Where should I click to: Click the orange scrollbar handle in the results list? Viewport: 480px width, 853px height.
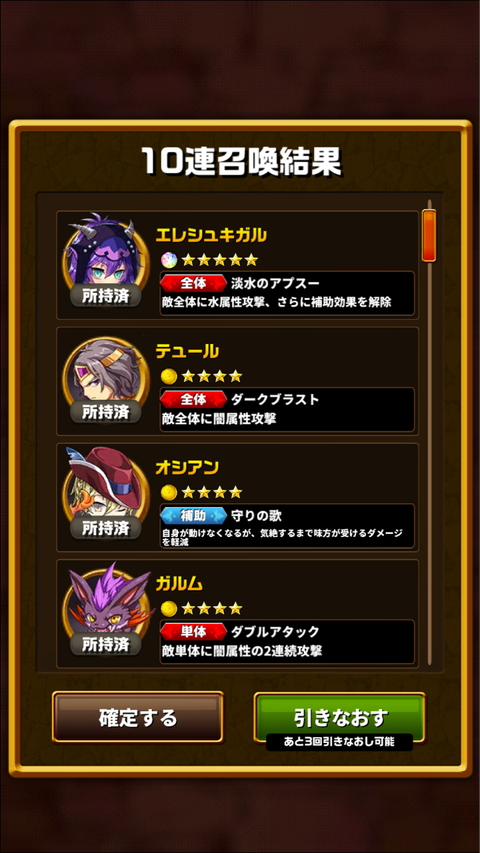pyautogui.click(x=429, y=236)
